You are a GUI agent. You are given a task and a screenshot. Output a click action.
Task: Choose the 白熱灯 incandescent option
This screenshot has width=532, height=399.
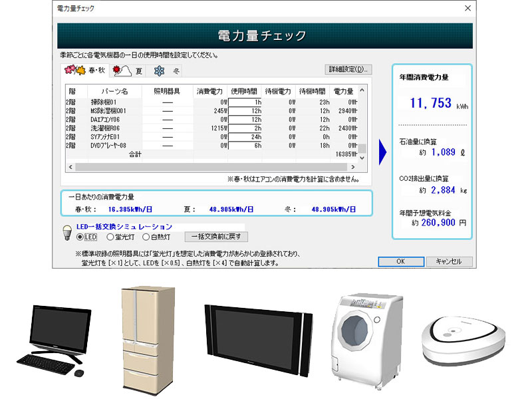tap(146, 235)
